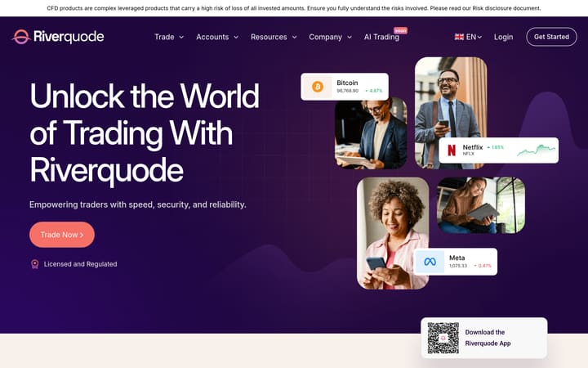Image resolution: width=588 pixels, height=368 pixels.
Task: Select the Meta stock card label
Action: (457, 258)
